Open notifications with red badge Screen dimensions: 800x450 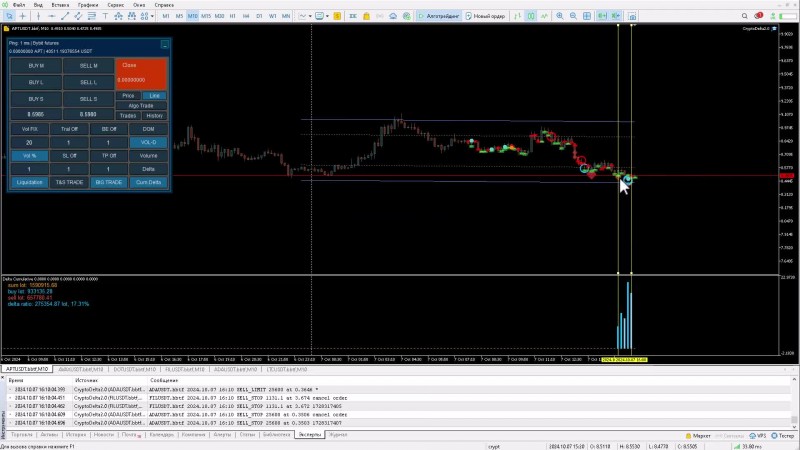pyautogui.click(x=758, y=16)
